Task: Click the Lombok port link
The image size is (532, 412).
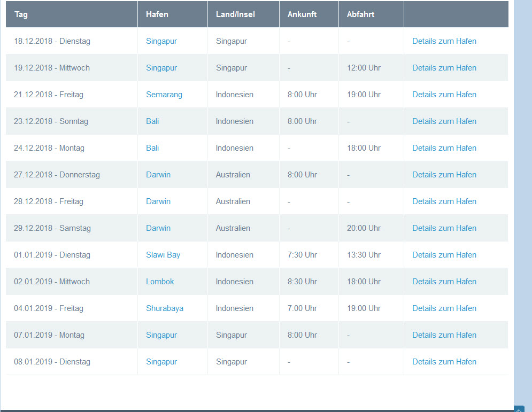Action: coord(160,282)
